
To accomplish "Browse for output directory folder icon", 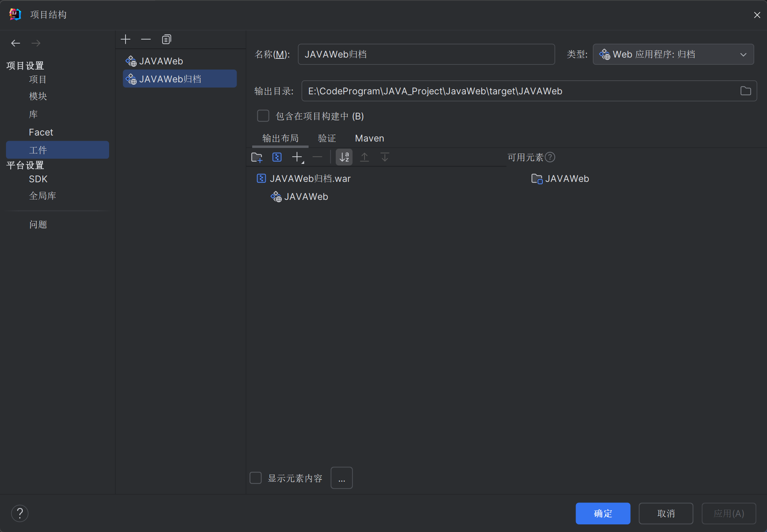I will 745,91.
